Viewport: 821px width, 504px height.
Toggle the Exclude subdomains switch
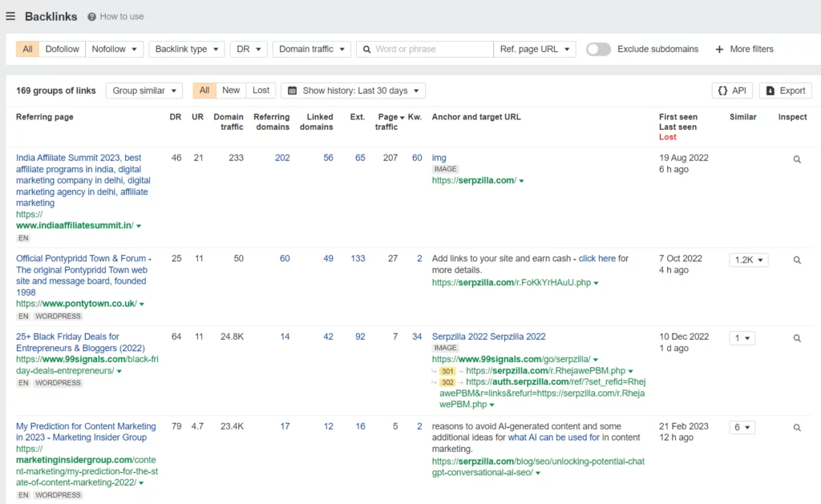(598, 49)
